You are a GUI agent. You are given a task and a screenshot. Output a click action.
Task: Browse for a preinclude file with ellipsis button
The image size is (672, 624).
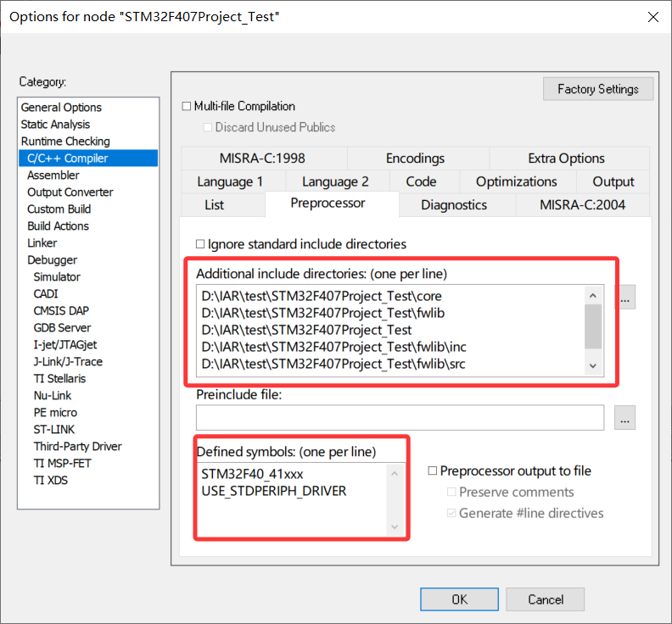[x=624, y=418]
